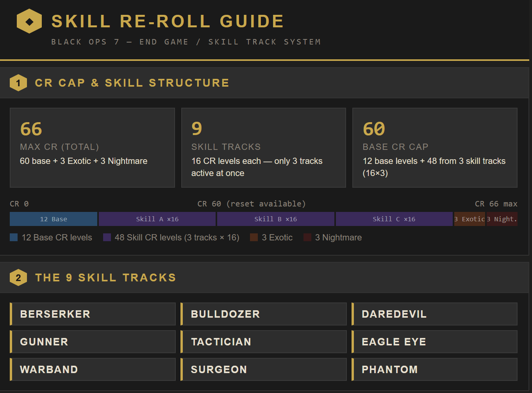Click '3 Nightmare' legend text

tap(338, 237)
